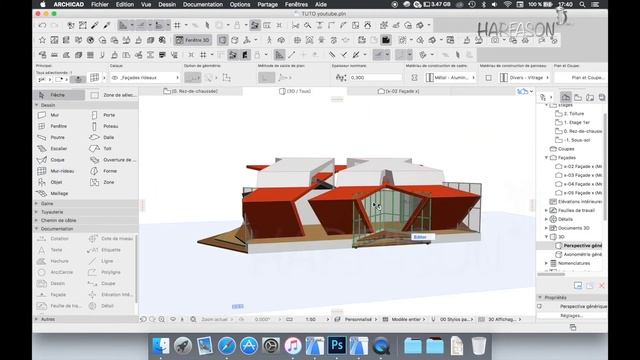The height and width of the screenshot is (360, 640).
Task: Select the Flèche arrow tool
Action: (x=59, y=95)
